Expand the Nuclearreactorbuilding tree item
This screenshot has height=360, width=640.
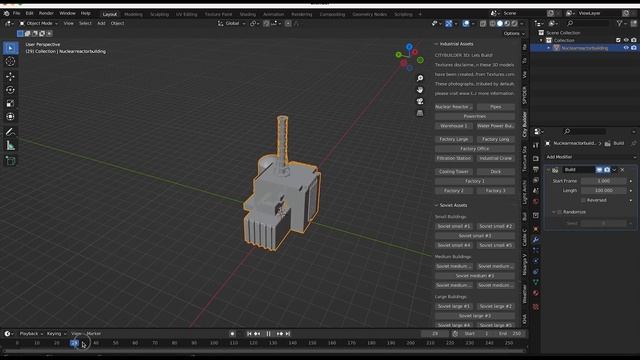click(x=549, y=48)
